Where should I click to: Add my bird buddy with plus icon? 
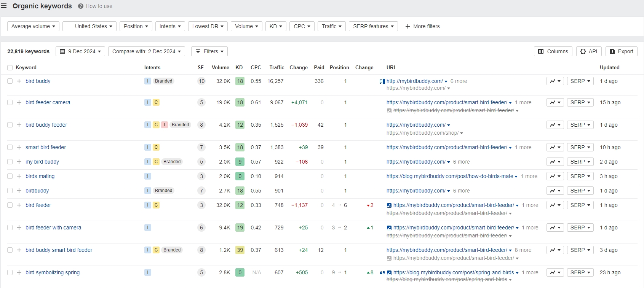[x=19, y=162]
